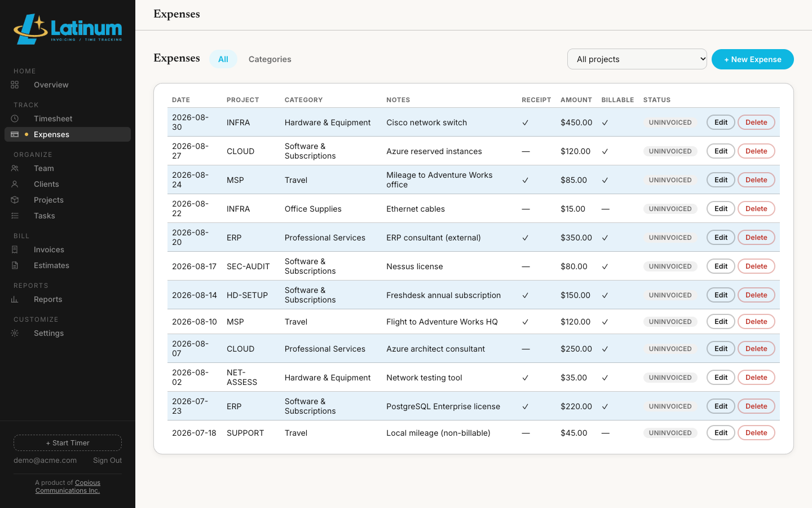Click the Expenses card icon in sidebar

click(x=15, y=134)
